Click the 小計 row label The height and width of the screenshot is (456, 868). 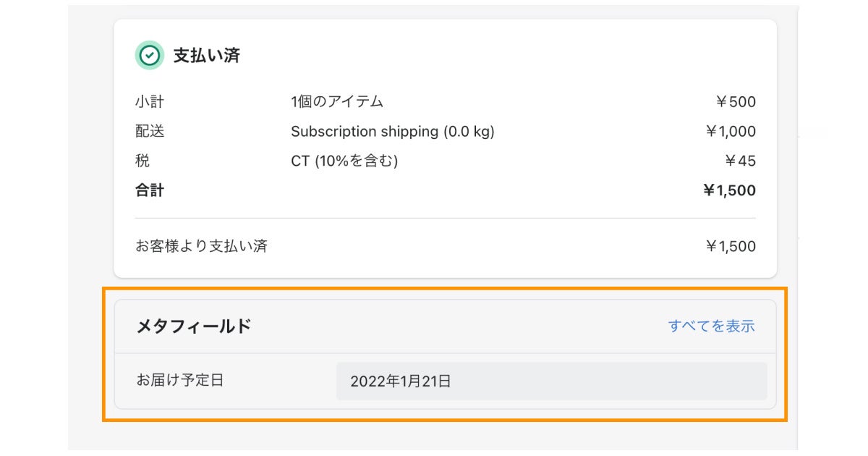tap(150, 101)
